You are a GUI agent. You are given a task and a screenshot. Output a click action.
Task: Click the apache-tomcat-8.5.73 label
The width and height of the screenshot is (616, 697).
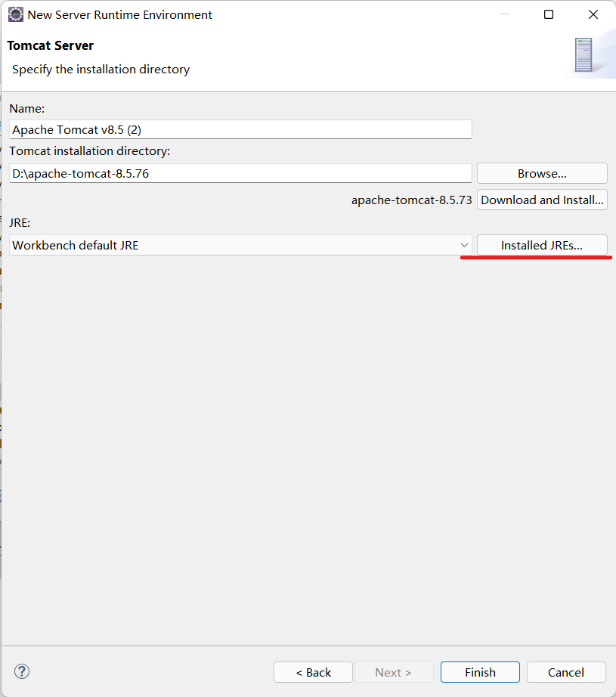412,200
